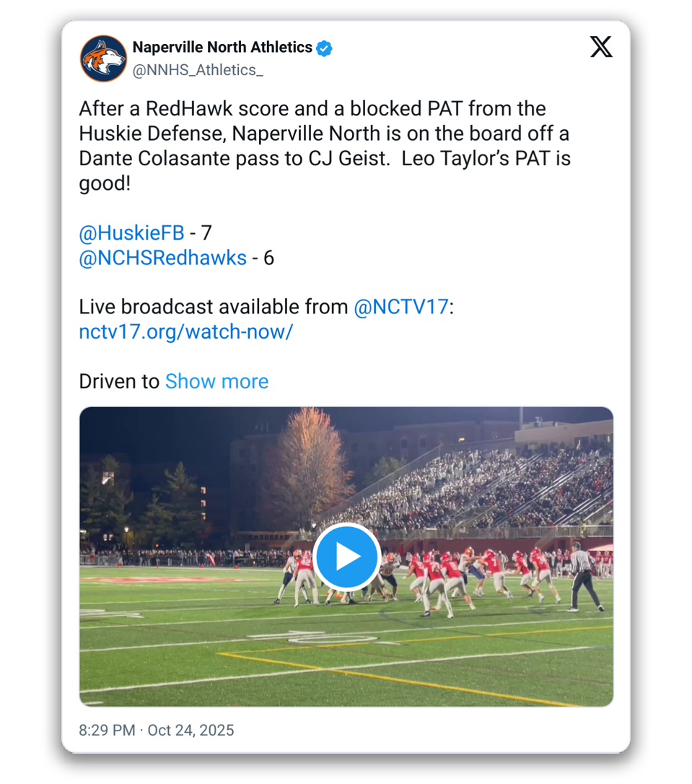Screen dimensions: 692x784
Task: Play the football game video
Action: (x=346, y=557)
